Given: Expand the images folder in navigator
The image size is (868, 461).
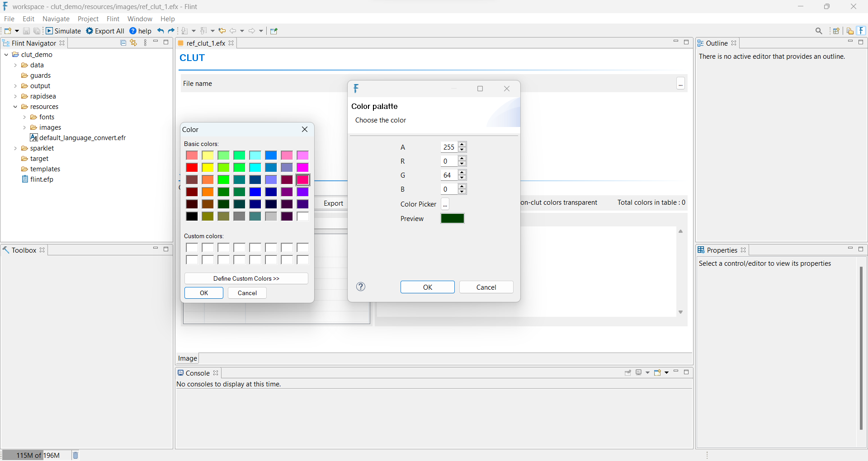Looking at the screenshot, I should (24, 127).
